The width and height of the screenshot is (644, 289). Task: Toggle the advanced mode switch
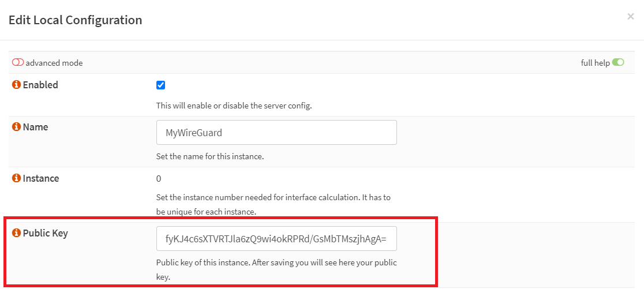[x=17, y=63]
